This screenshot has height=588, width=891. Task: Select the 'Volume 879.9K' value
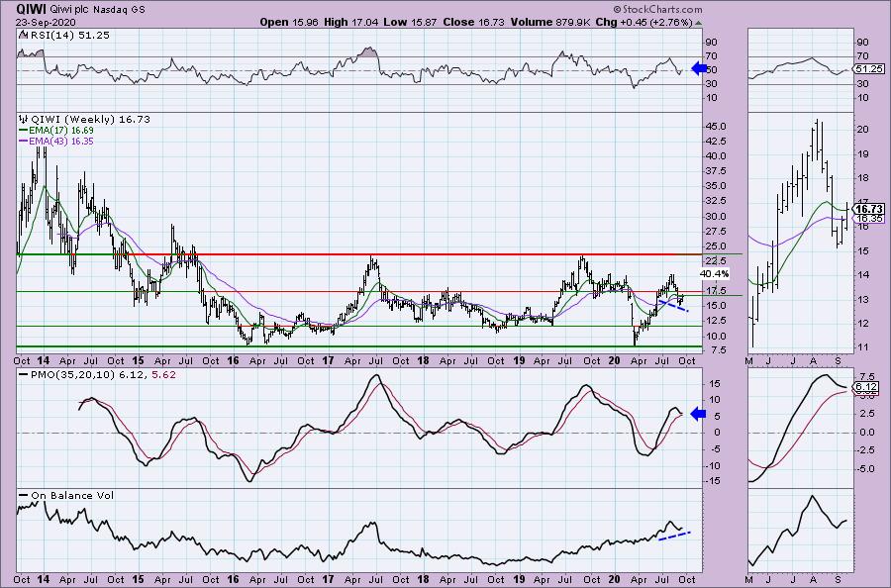551,22
